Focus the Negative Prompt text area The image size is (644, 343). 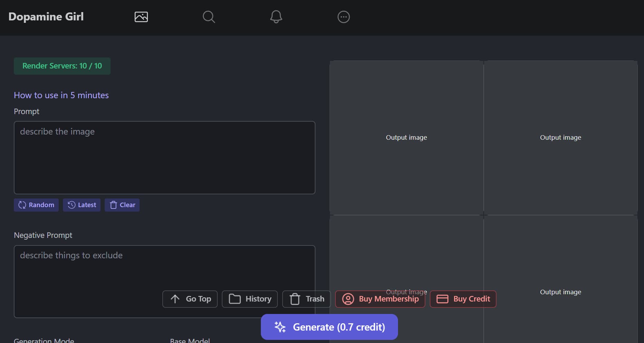[x=164, y=281]
